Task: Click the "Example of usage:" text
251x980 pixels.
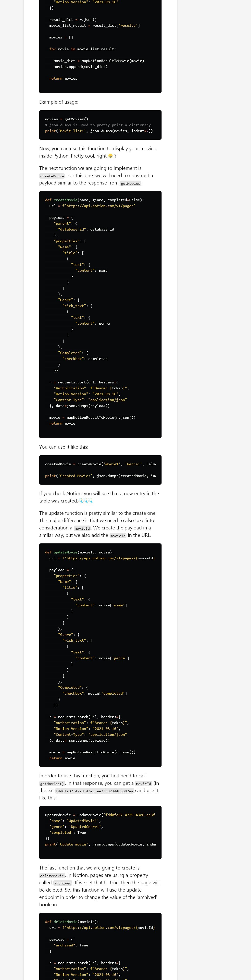Action: (x=59, y=102)
